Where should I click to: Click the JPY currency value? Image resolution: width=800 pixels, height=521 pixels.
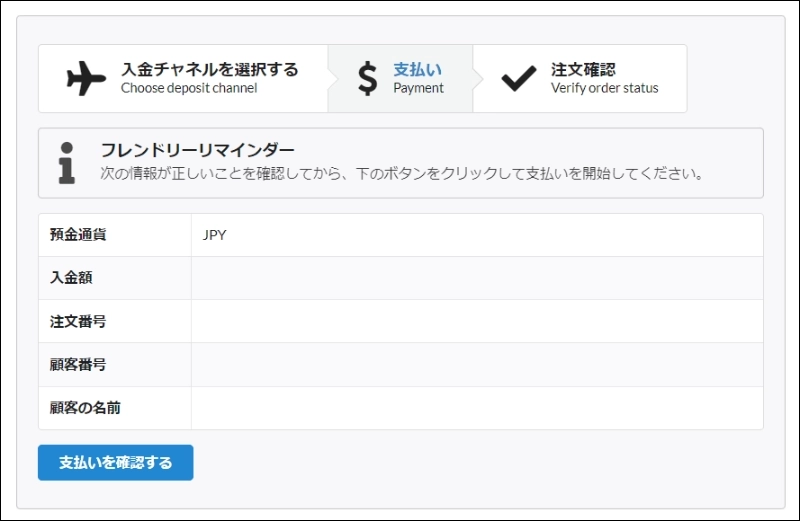214,235
